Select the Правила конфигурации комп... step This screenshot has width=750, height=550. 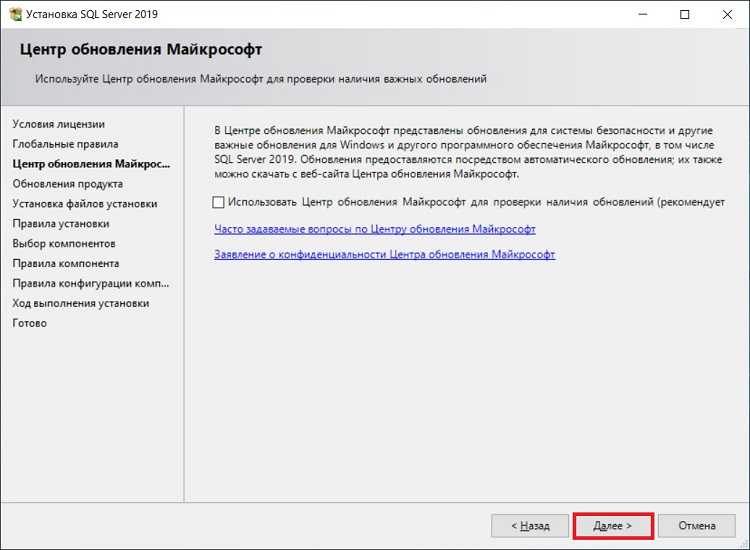pyautogui.click(x=91, y=284)
